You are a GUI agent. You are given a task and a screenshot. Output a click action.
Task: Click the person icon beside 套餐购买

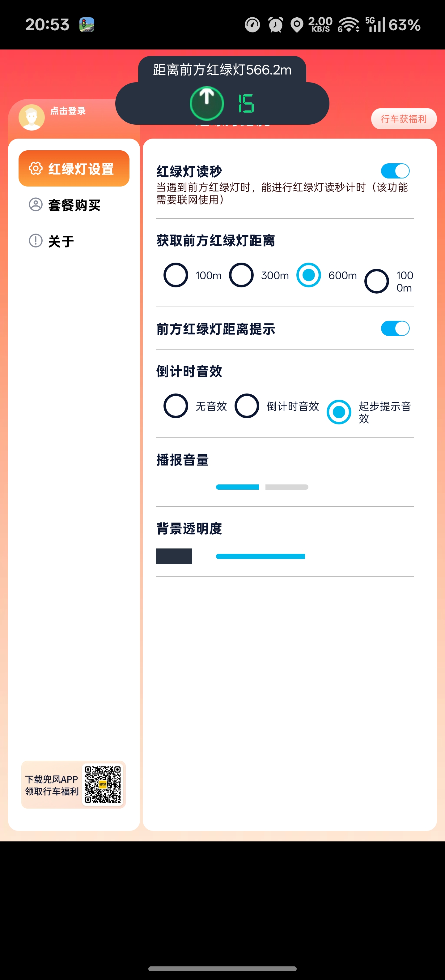pyautogui.click(x=36, y=204)
